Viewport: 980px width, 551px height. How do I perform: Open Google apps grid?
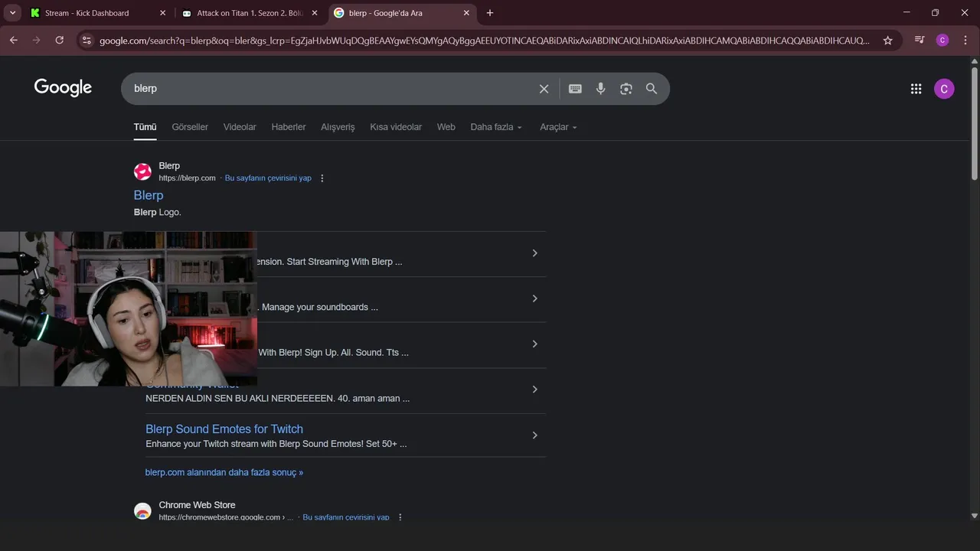pyautogui.click(x=916, y=89)
